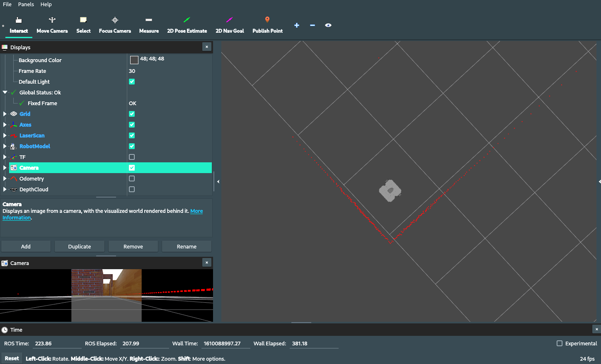
Task: Click the plus icon in the toolbar
Action: pyautogui.click(x=297, y=25)
